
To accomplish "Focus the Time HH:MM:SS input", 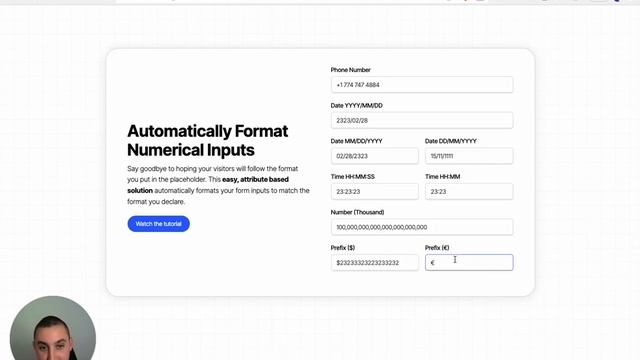I will point(374,191).
